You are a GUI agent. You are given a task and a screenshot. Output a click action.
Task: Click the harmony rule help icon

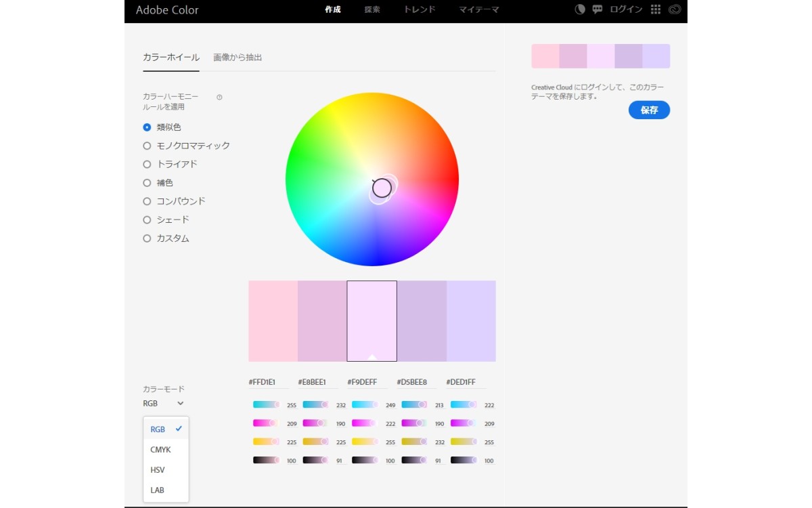point(219,97)
